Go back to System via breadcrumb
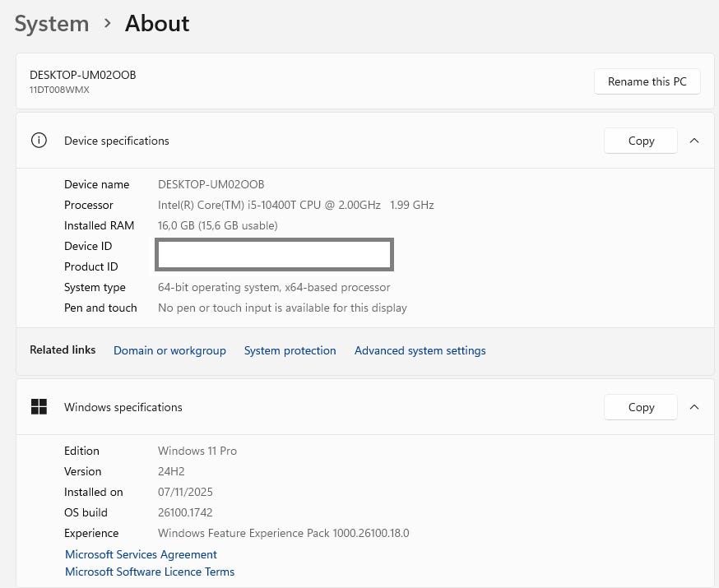 52,24
